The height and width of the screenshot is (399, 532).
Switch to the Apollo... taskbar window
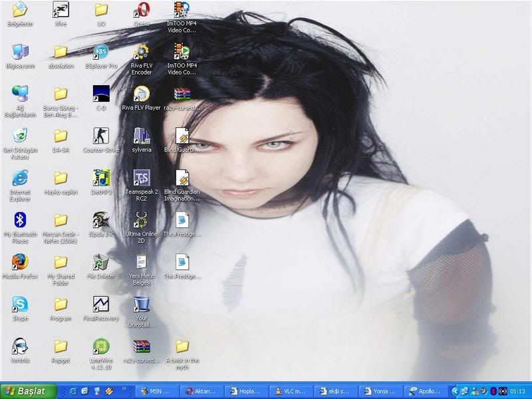(425, 392)
